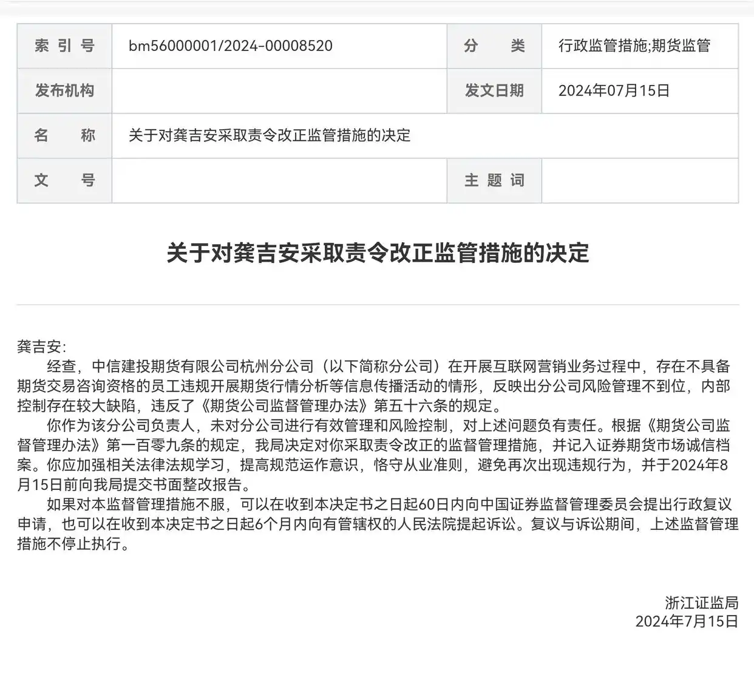This screenshot has width=754, height=700.
Task: Select the 分类 label cell
Action: pyautogui.click(x=495, y=46)
